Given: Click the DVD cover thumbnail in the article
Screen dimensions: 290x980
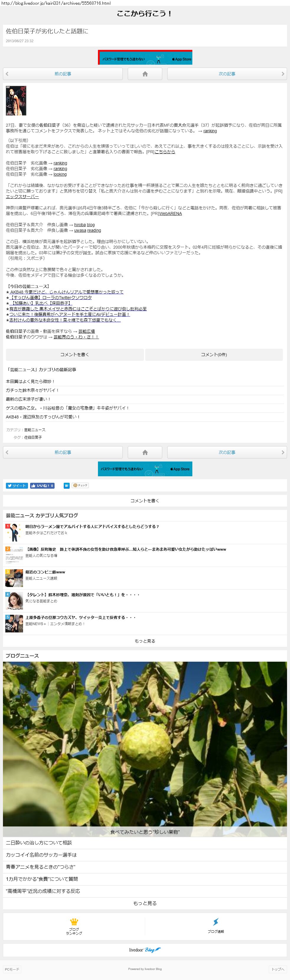Looking at the screenshot, I should [16, 101].
